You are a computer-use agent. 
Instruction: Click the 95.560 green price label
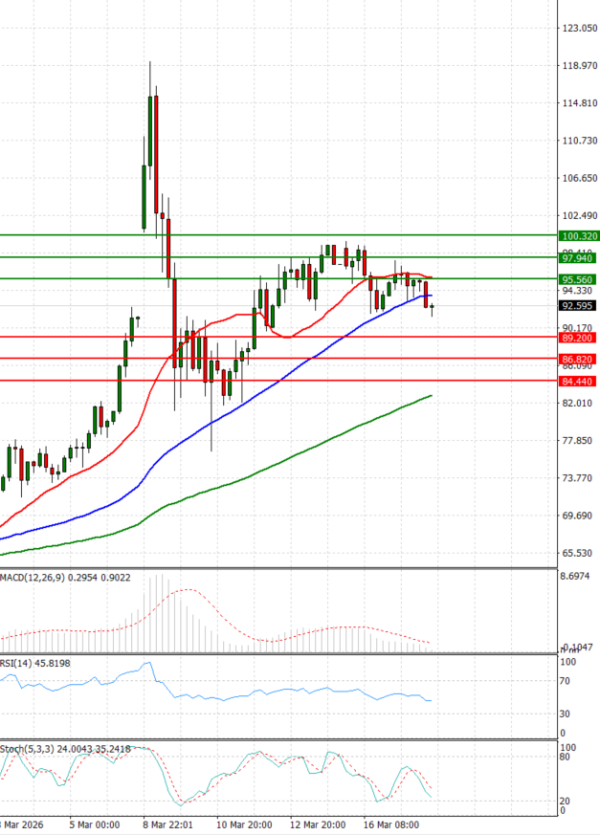click(578, 279)
